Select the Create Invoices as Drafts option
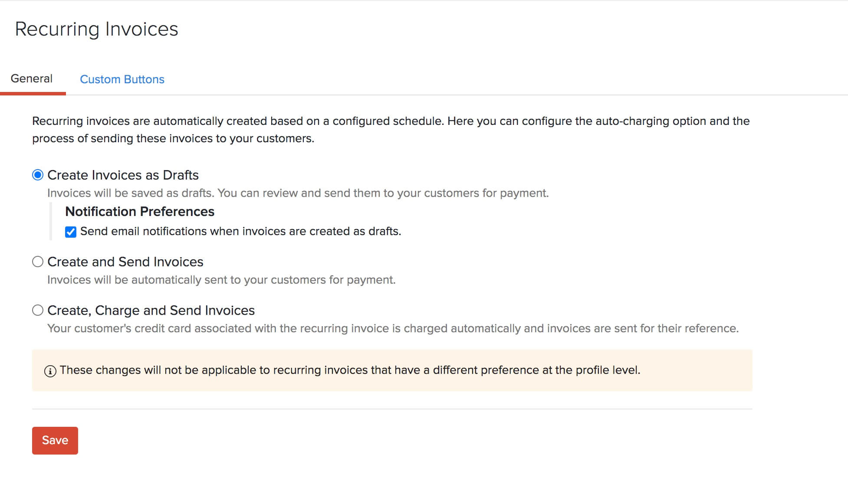Screen dimensions: 848x504 (x=38, y=175)
